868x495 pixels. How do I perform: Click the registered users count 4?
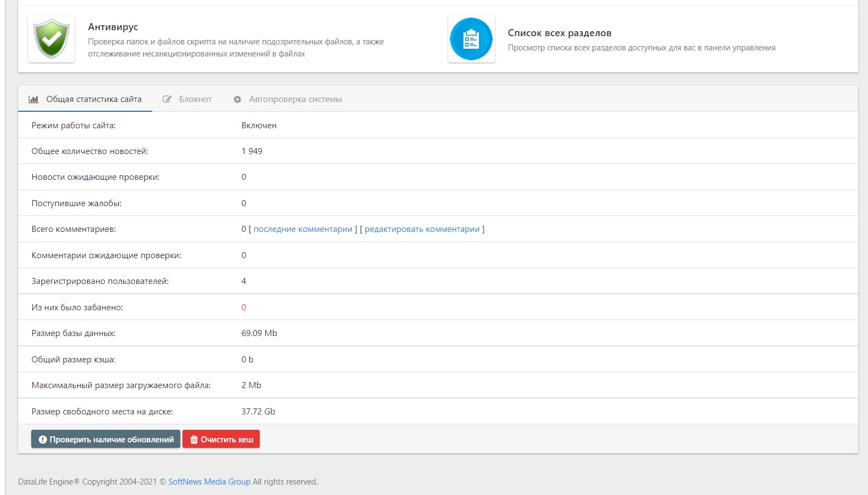[x=244, y=281]
